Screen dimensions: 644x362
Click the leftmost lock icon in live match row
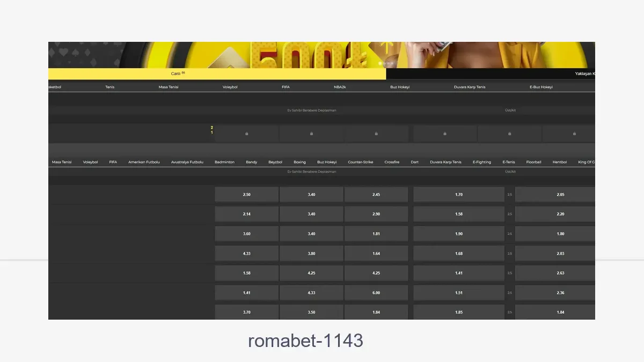(246, 134)
